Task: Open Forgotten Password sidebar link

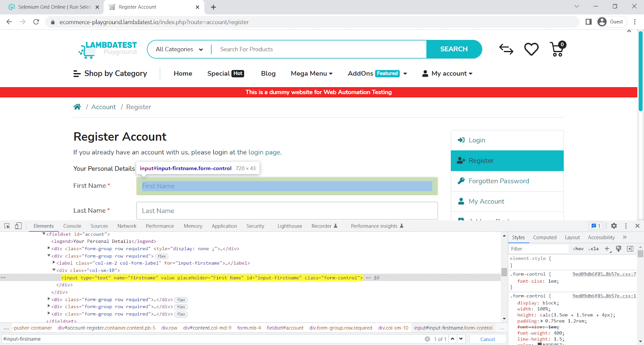Action: 507,181
